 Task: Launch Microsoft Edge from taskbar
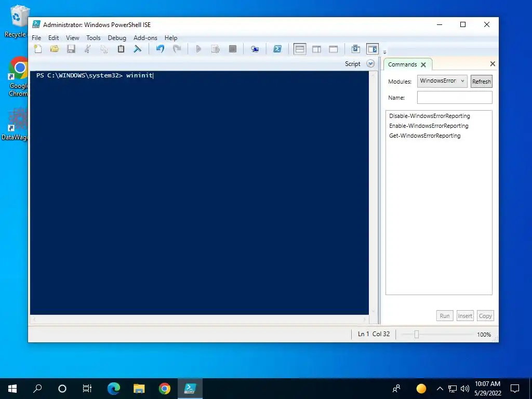(114, 389)
